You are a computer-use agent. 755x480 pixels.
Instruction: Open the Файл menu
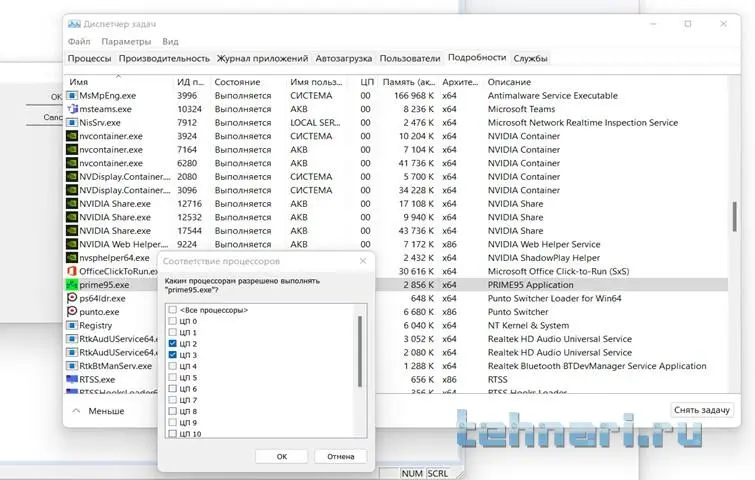(79, 41)
